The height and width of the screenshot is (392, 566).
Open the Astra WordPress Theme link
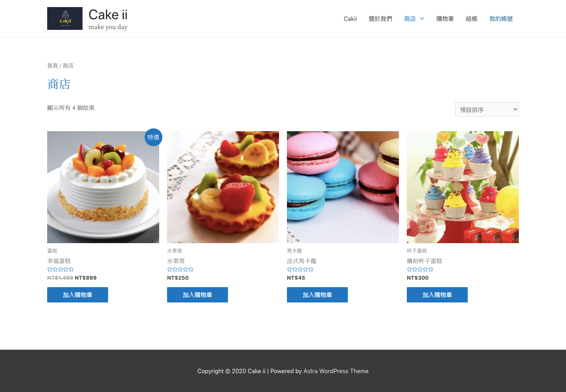tap(336, 371)
